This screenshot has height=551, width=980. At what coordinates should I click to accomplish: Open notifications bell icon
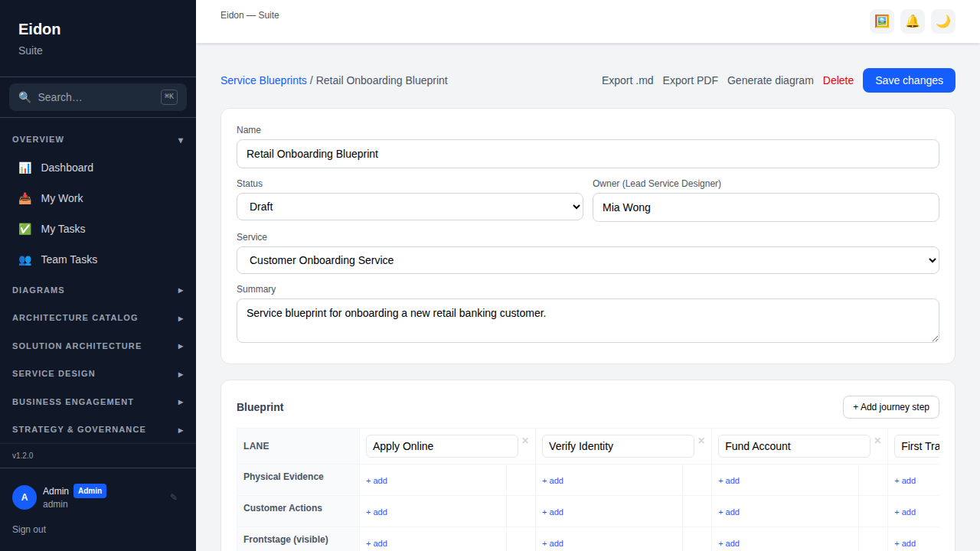coord(913,21)
